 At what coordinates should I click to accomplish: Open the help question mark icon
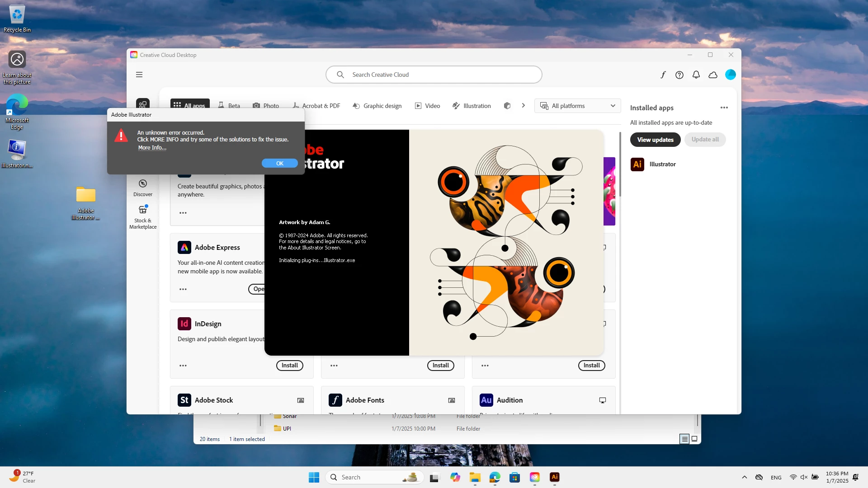pyautogui.click(x=679, y=75)
